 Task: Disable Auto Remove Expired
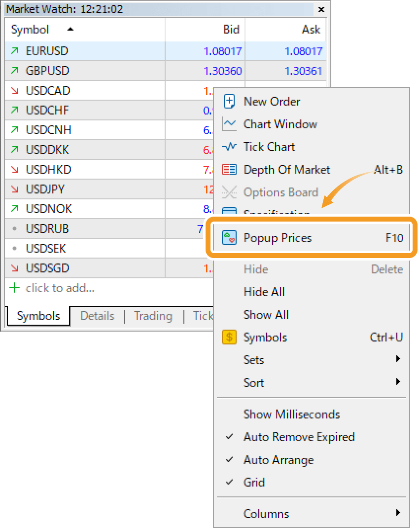pos(299,437)
